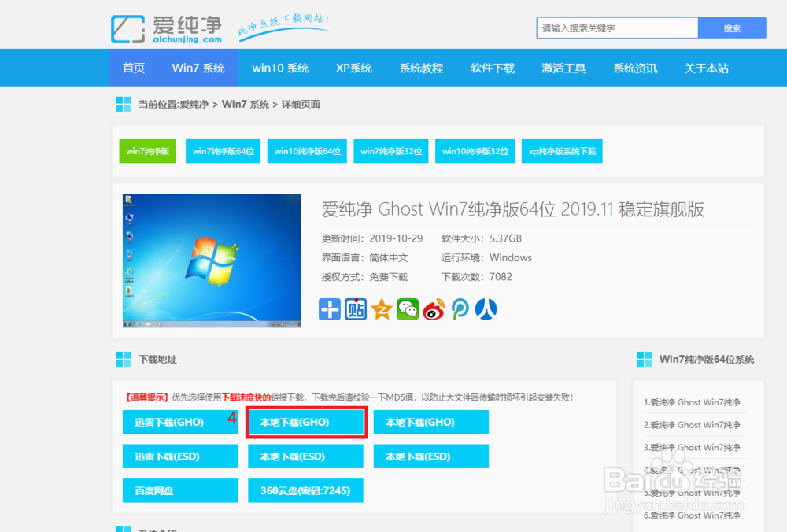Select win7纯净版32位 tag
Viewport: 787px width, 532px height.
tap(391, 151)
